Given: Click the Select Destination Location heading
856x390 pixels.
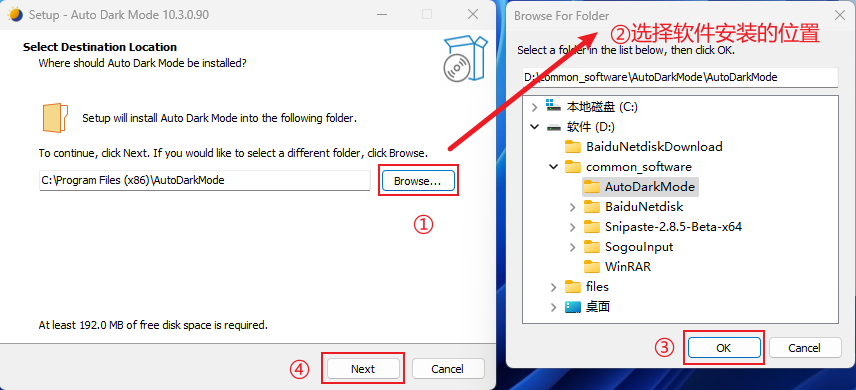Looking at the screenshot, I should tap(100, 47).
